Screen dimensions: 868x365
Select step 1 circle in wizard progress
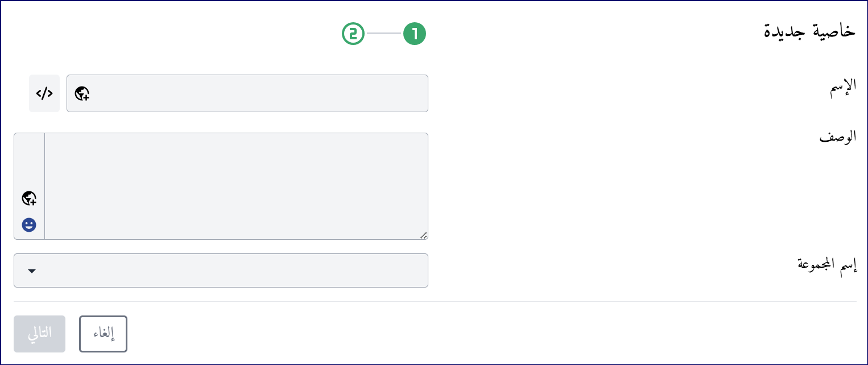[x=415, y=34]
